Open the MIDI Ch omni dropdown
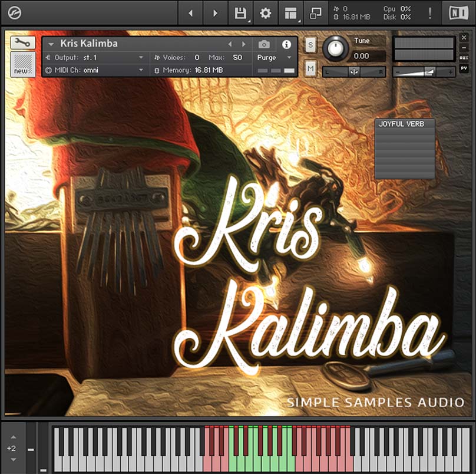 coord(95,70)
